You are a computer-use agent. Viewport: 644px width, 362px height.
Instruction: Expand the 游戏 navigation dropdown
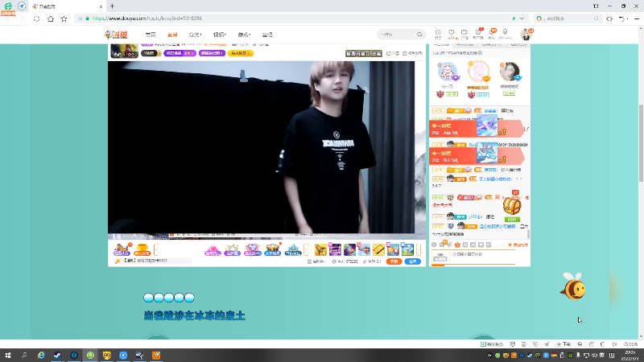point(244,35)
